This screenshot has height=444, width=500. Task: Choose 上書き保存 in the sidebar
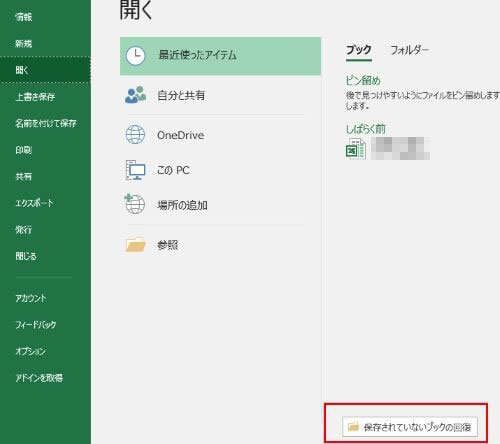coord(35,97)
